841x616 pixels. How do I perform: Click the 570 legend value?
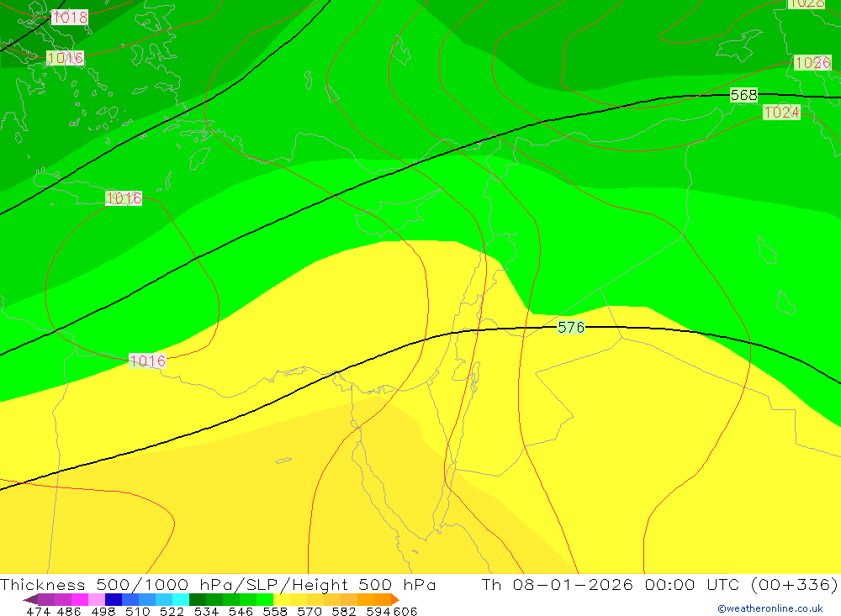309,611
